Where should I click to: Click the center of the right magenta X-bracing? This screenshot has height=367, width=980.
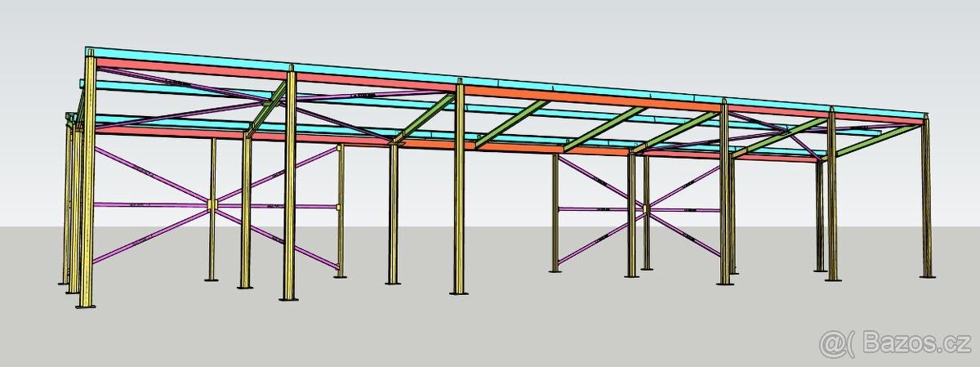click(645, 210)
